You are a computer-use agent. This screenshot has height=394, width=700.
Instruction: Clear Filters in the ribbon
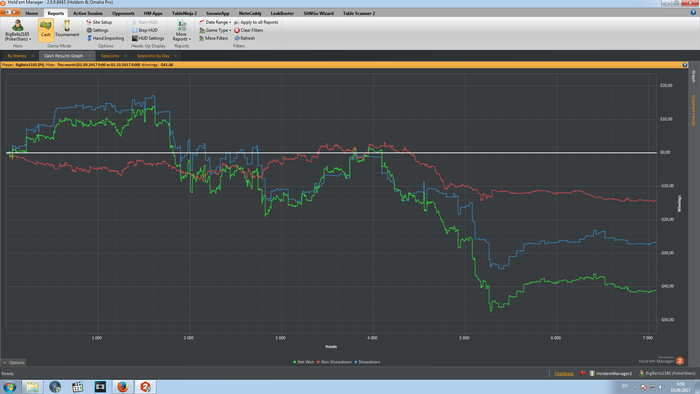tap(249, 30)
